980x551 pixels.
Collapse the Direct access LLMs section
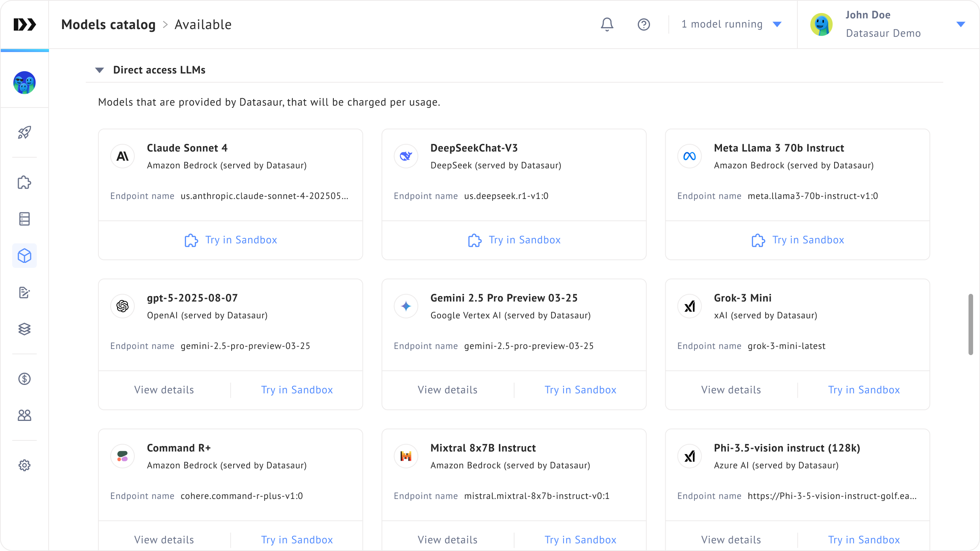click(100, 70)
